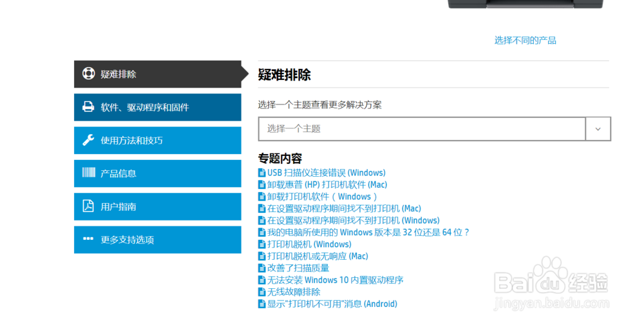Open 无法安装 Windows 10 内置驱动程序 link
Image resolution: width=644 pixels, height=325 pixels.
pyautogui.click(x=335, y=280)
